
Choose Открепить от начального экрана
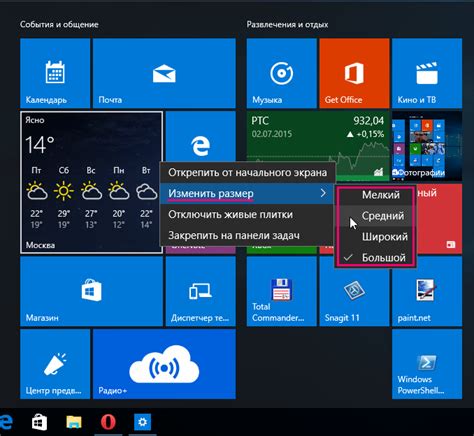click(247, 173)
